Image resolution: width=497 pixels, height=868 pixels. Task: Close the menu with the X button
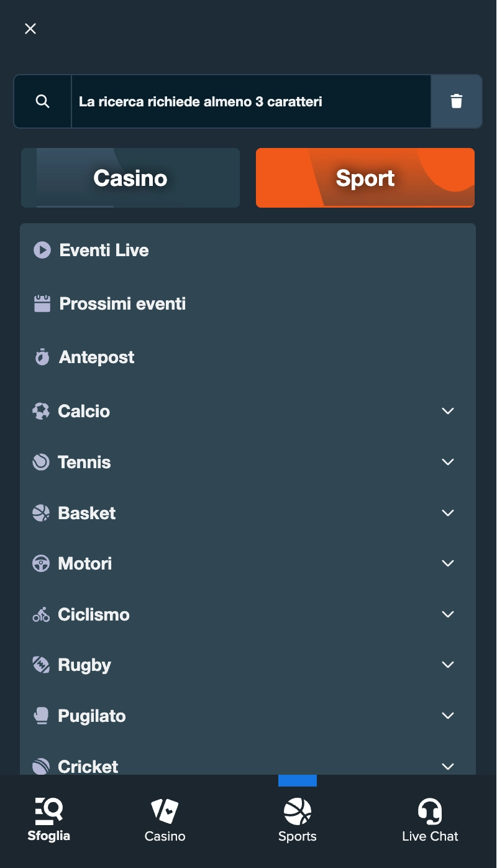point(30,29)
